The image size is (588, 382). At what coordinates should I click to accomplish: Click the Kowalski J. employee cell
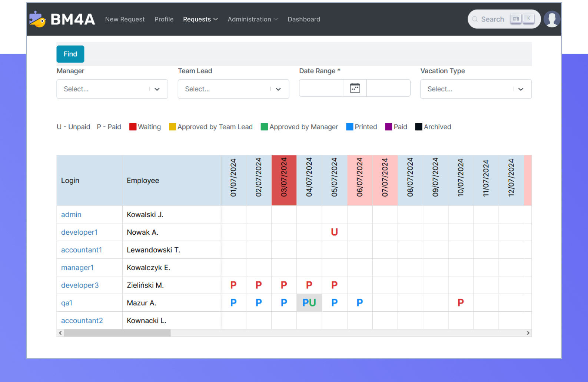[x=172, y=215]
